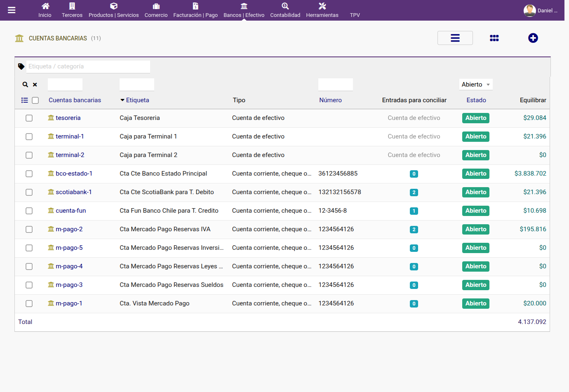Open the m-pago-4 account link
This screenshot has width=569, height=392.
pyautogui.click(x=69, y=266)
